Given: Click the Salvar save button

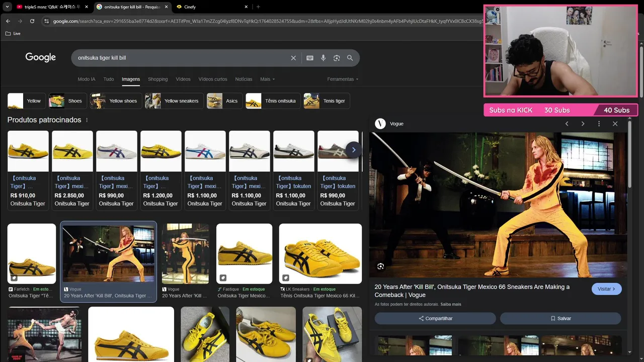Looking at the screenshot, I should click(x=560, y=318).
